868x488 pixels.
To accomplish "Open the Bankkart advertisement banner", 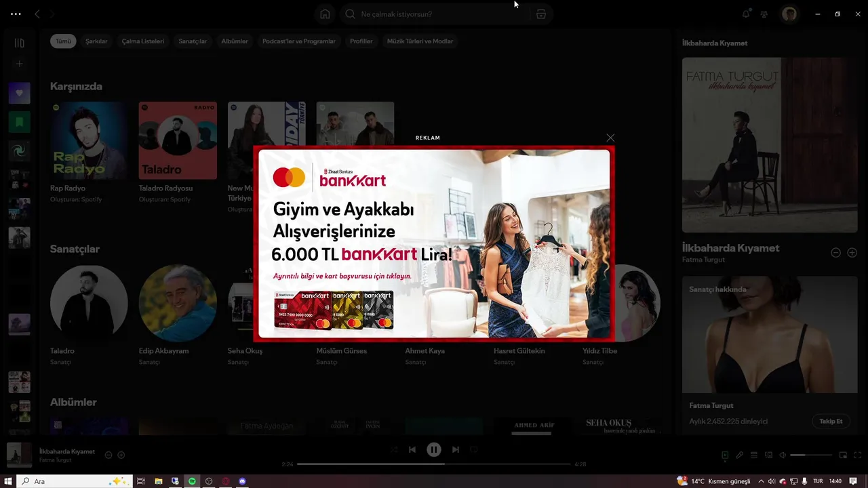I will pos(434,243).
